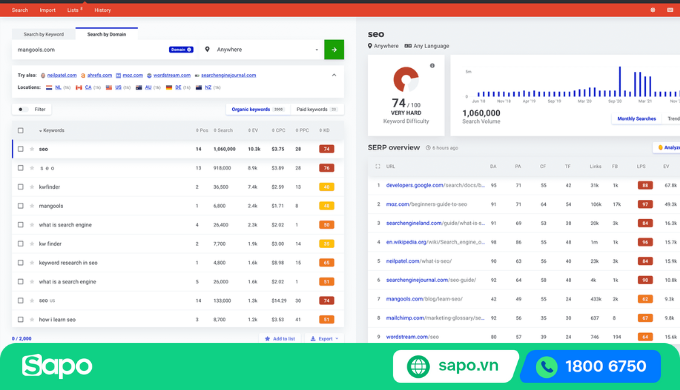Click the header chat message icon
Screen dimensions: 680x390
[670, 10]
